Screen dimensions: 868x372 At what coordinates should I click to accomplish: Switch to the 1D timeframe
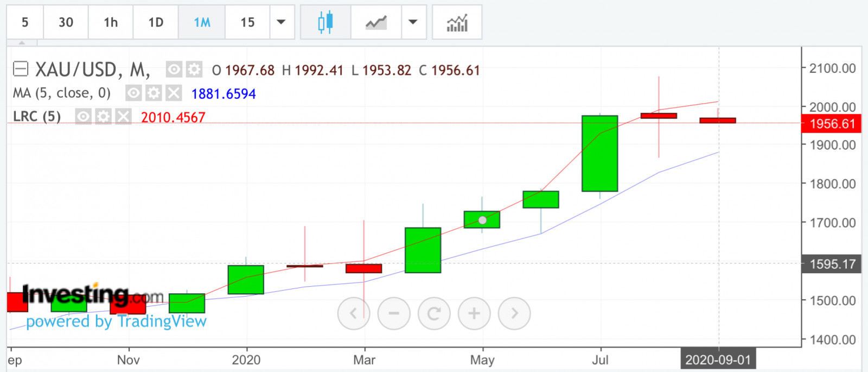pyautogui.click(x=156, y=22)
